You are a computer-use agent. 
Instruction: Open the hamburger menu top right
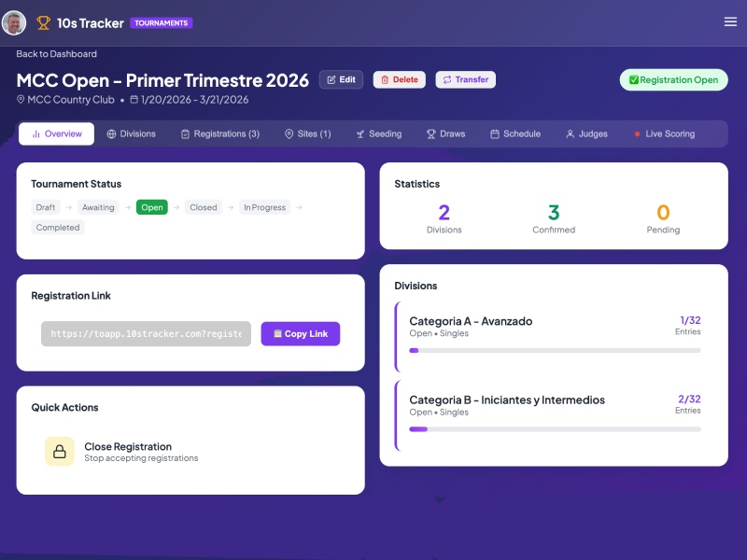point(730,21)
